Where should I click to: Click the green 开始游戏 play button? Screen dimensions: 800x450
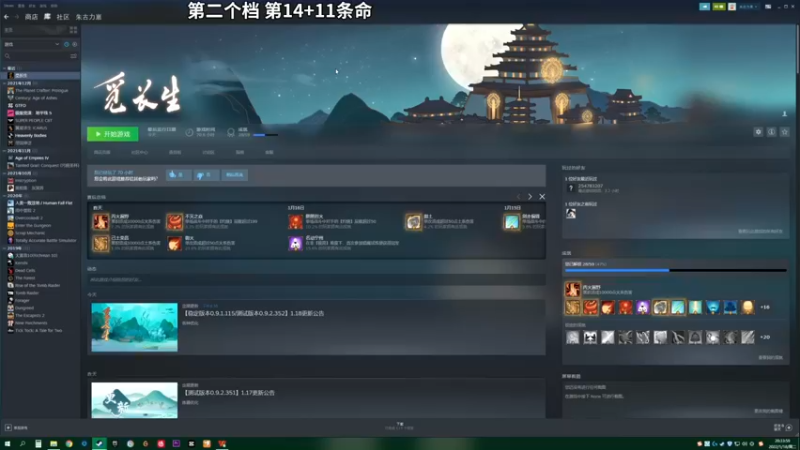pyautogui.click(x=113, y=134)
